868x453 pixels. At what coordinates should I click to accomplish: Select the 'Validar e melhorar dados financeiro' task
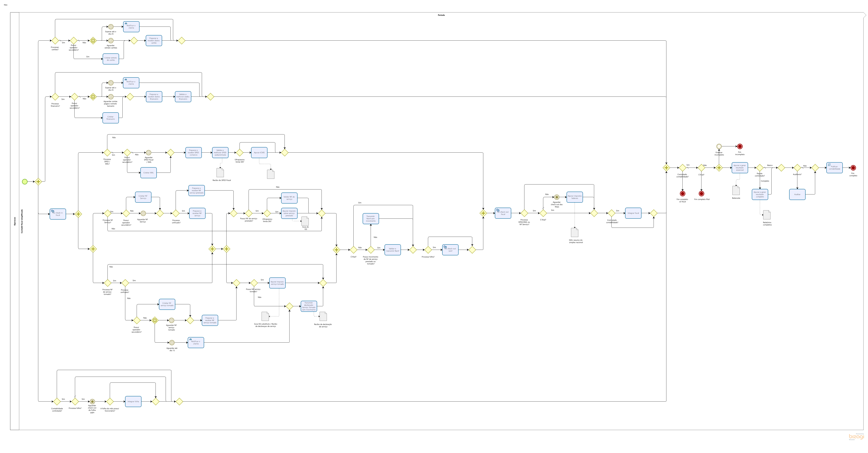tap(183, 97)
